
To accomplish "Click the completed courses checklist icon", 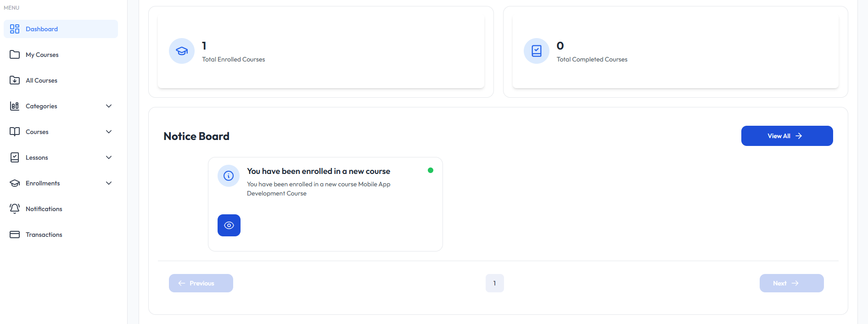I will point(536,51).
